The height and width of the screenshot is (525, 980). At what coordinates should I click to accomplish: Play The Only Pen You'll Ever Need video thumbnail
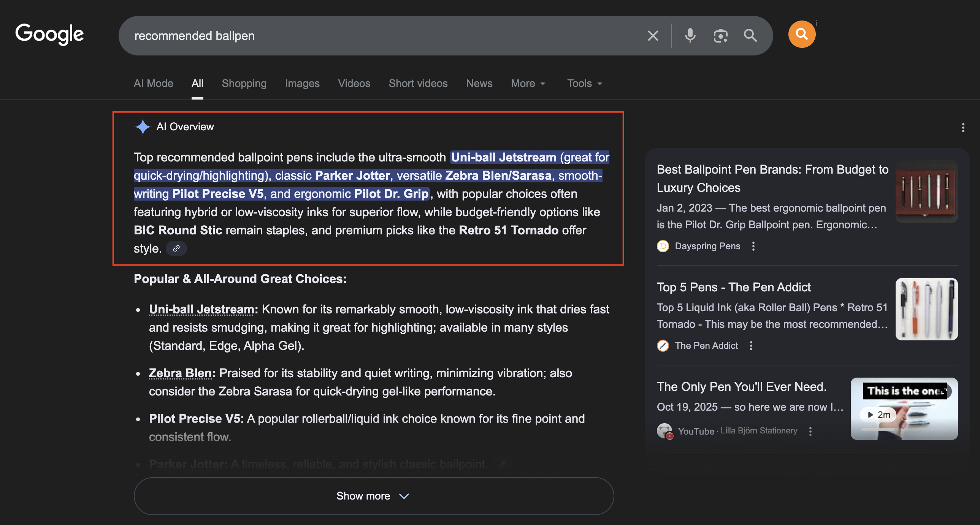(904, 409)
